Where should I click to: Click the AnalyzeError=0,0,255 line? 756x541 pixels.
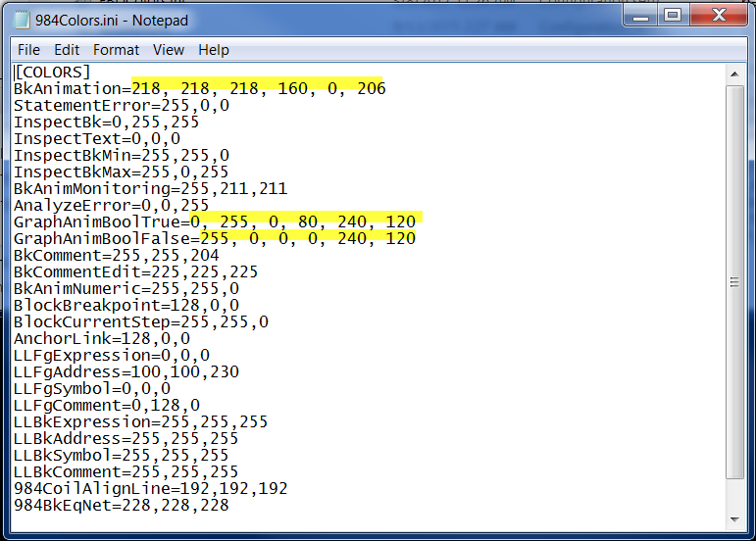[112, 205]
